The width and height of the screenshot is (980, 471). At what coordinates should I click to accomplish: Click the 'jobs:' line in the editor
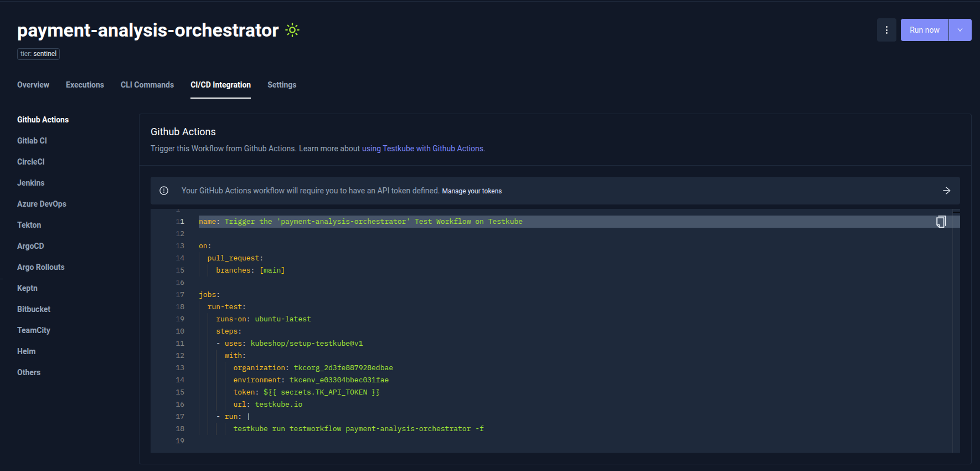coord(209,295)
